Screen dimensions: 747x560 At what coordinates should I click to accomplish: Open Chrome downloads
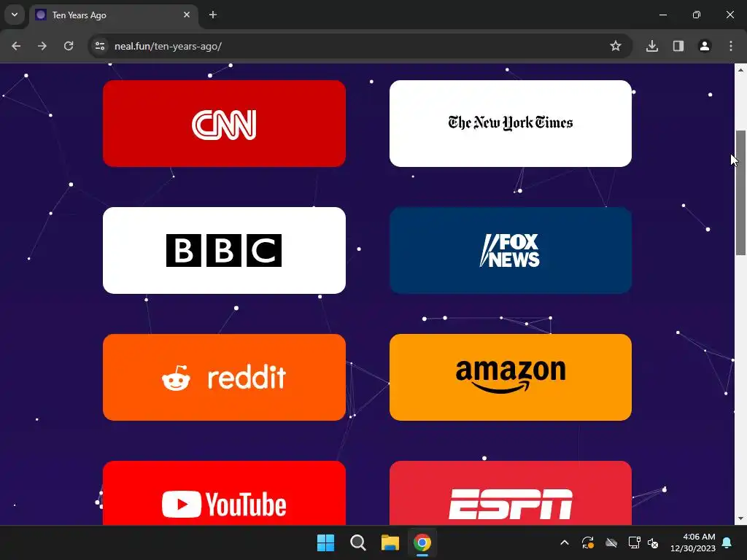pos(652,46)
